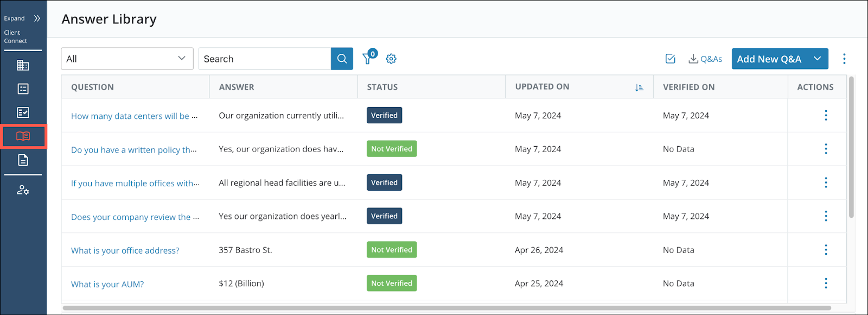Open actions menu for office address row
Image resolution: width=868 pixels, height=315 pixels.
point(826,250)
